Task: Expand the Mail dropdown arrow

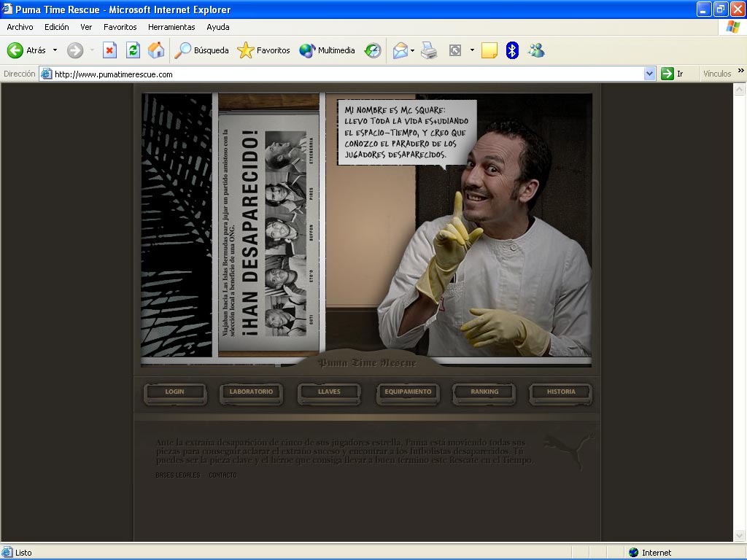Action: [413, 50]
